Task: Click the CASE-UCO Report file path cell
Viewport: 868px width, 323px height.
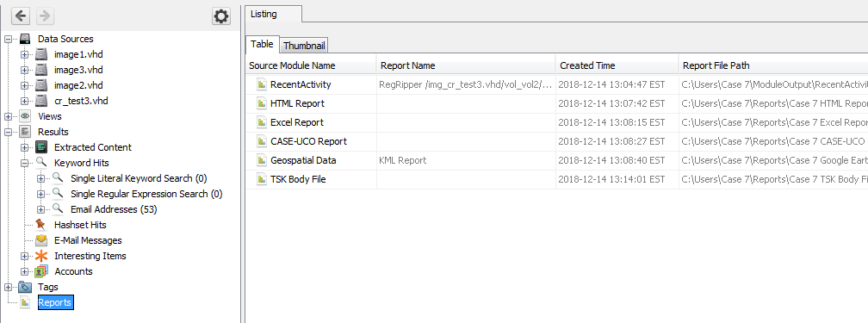Action: click(x=773, y=141)
